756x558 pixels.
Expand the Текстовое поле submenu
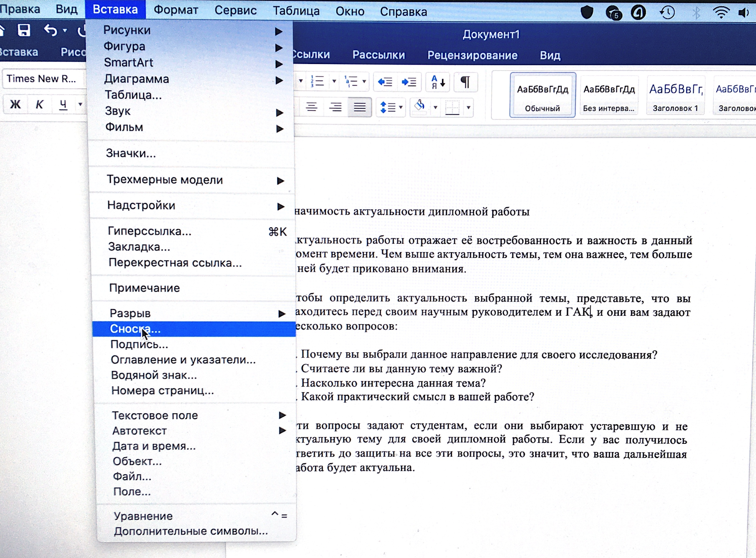[195, 415]
